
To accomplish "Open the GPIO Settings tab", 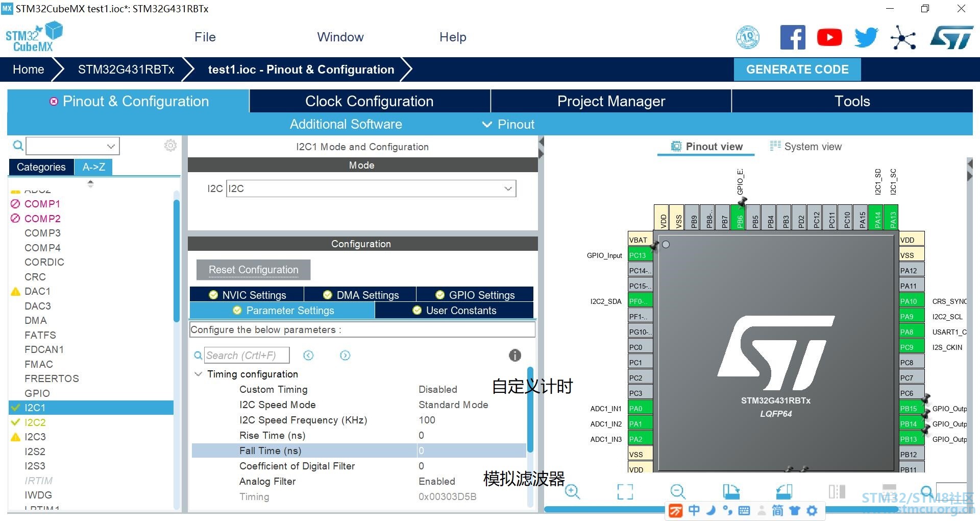I will click(475, 295).
